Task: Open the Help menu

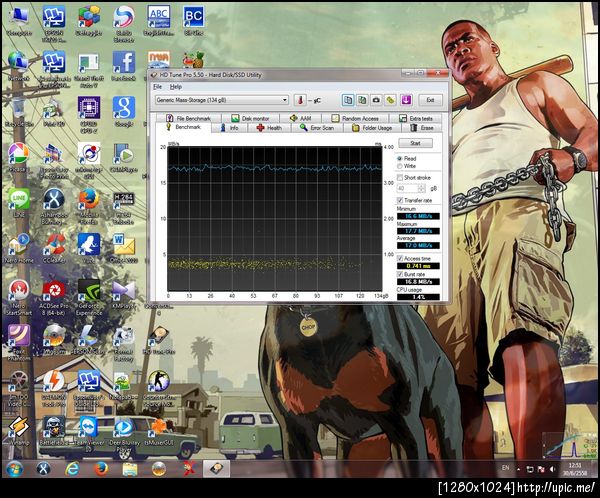Action: coord(176,87)
